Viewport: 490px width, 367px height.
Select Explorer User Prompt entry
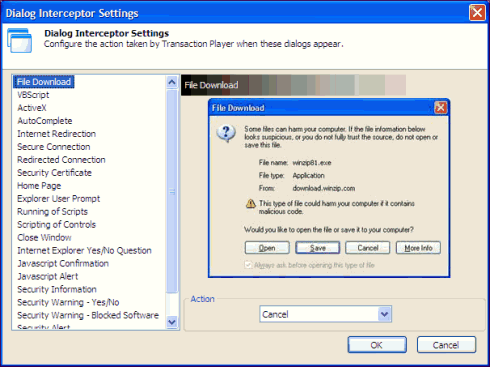point(59,199)
